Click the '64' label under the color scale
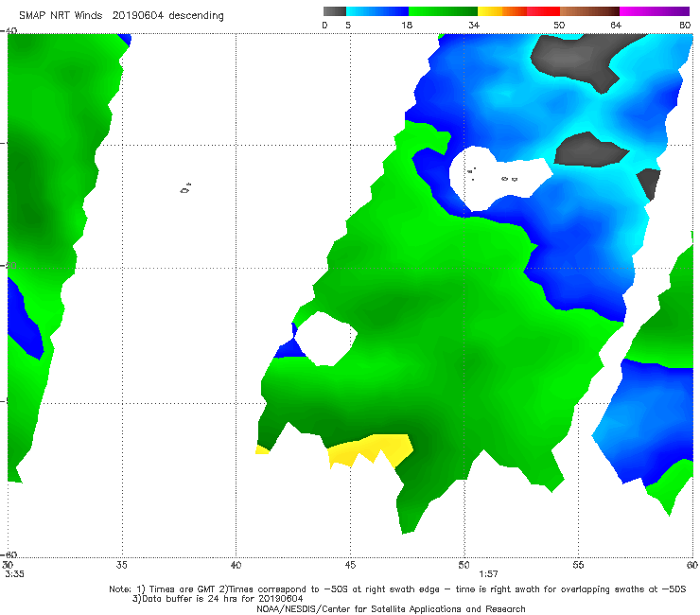The height and width of the screenshot is (615, 700). (x=616, y=25)
